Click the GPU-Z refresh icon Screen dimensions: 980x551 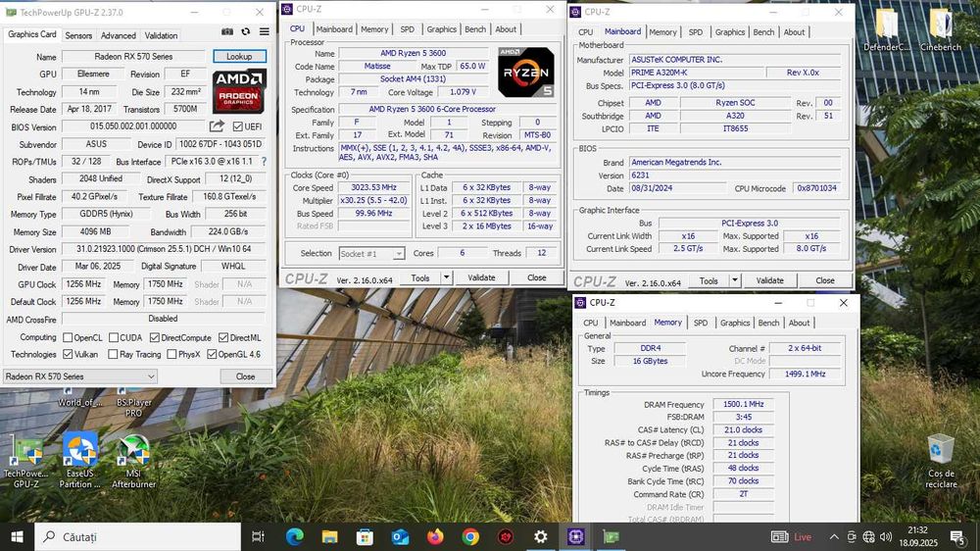[246, 32]
